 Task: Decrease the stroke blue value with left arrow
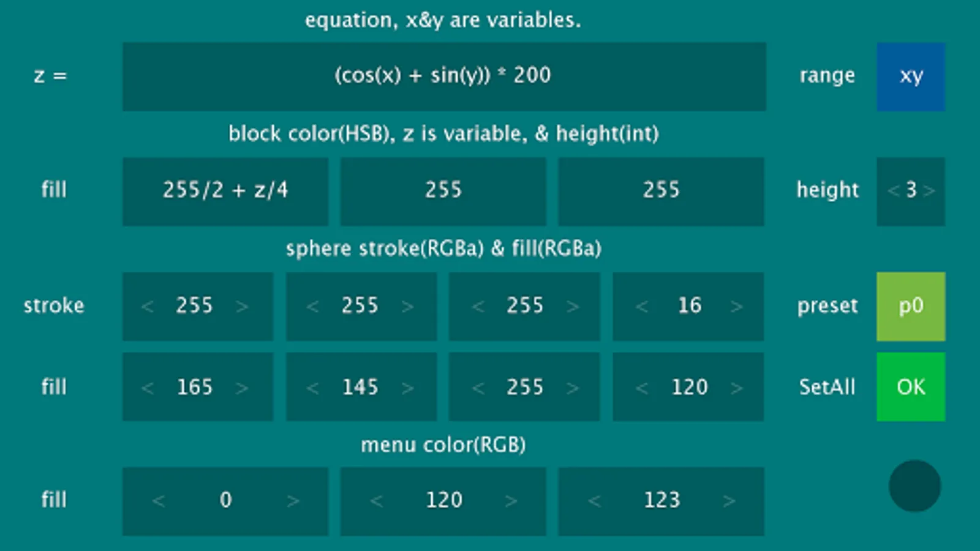click(478, 306)
